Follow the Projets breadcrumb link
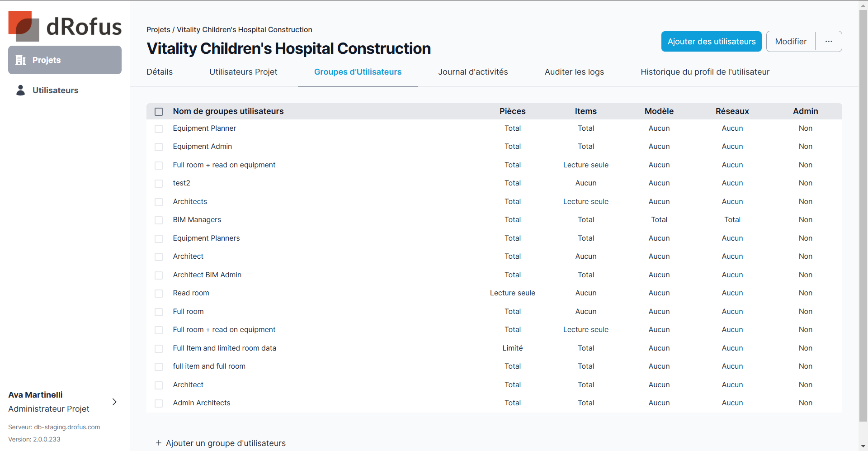The width and height of the screenshot is (868, 451). (158, 30)
